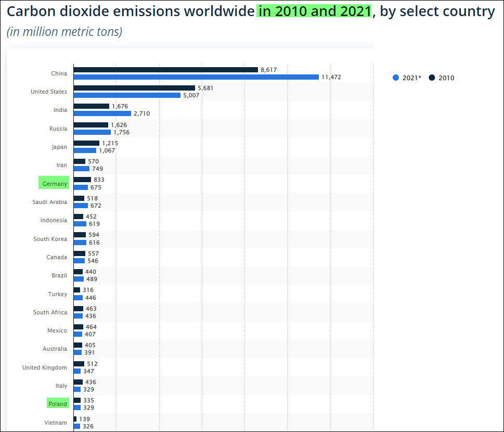Click the South Korea axis label
Viewport: 504px width, 432px height.
pyautogui.click(x=50, y=239)
